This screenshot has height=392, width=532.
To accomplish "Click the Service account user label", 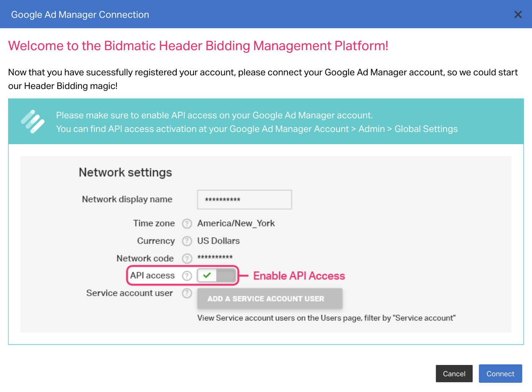I will coord(130,293).
